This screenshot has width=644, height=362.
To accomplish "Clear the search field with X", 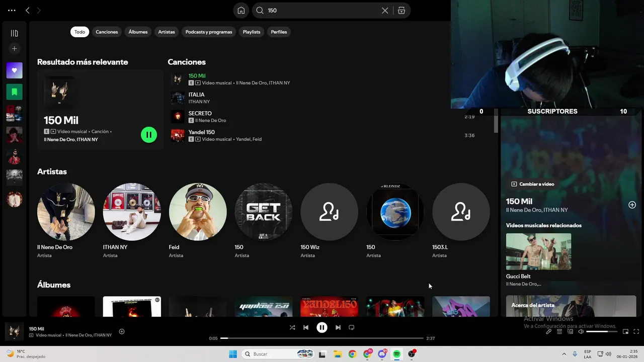I will (x=385, y=11).
